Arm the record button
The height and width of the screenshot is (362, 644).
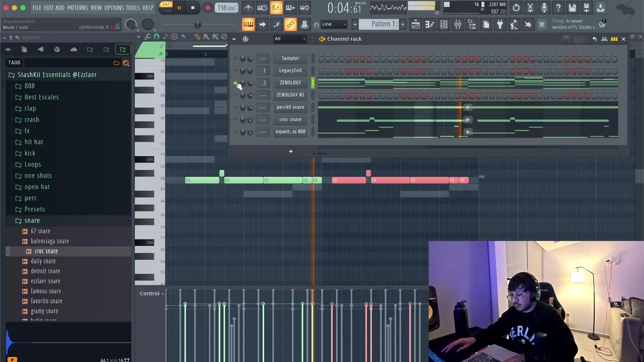[x=207, y=8]
